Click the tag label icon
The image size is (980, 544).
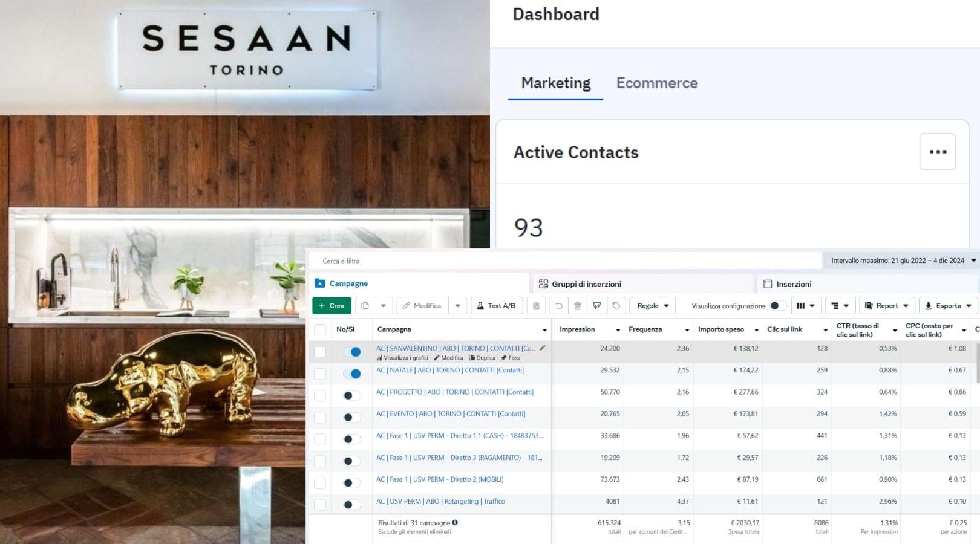[616, 306]
